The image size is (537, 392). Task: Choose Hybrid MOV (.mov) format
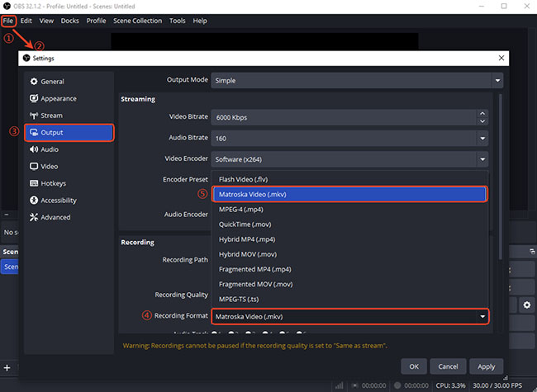(349, 254)
